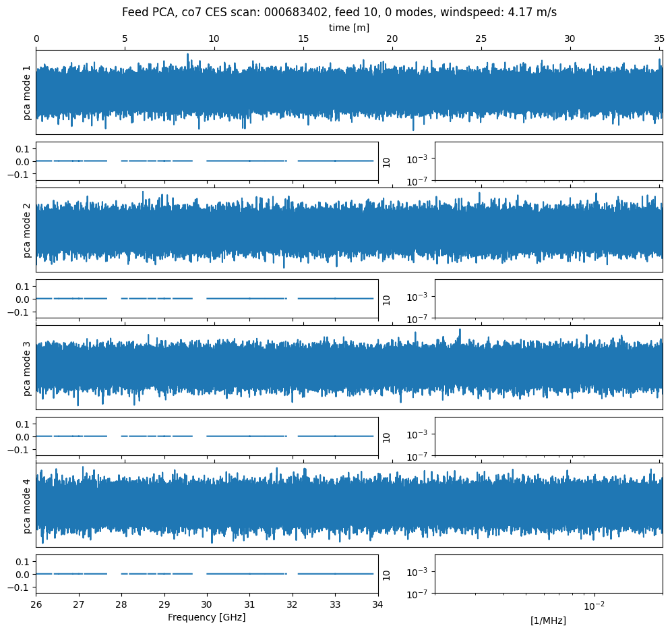Viewport: 672px width, 632px height.
Task: Click the '26' tick on frequency axis
Action: (x=36, y=604)
